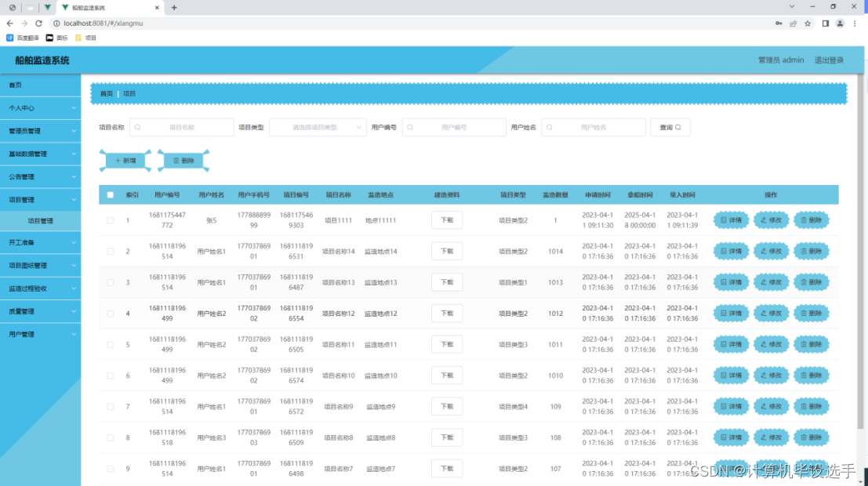Click the 删除 trash button for 项目名称12
This screenshot has width=868, height=486.
coord(812,314)
